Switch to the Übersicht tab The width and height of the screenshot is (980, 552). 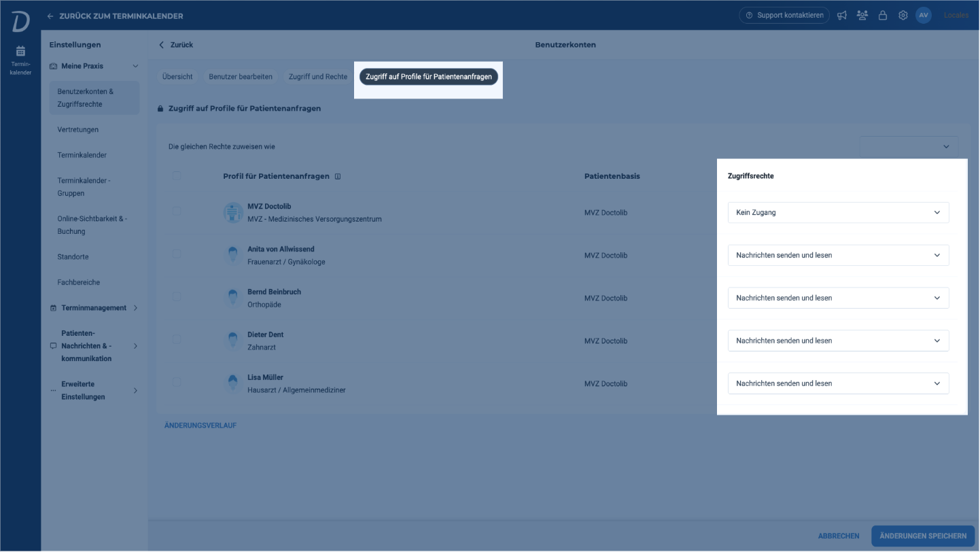177,77
